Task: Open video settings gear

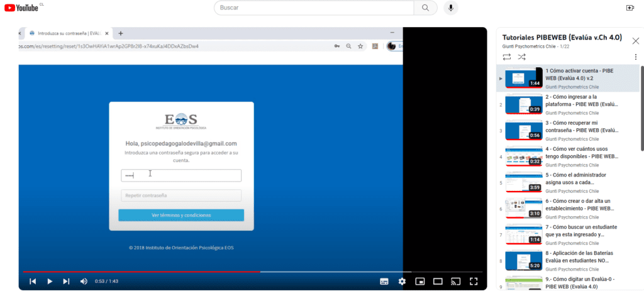Action: (x=402, y=281)
